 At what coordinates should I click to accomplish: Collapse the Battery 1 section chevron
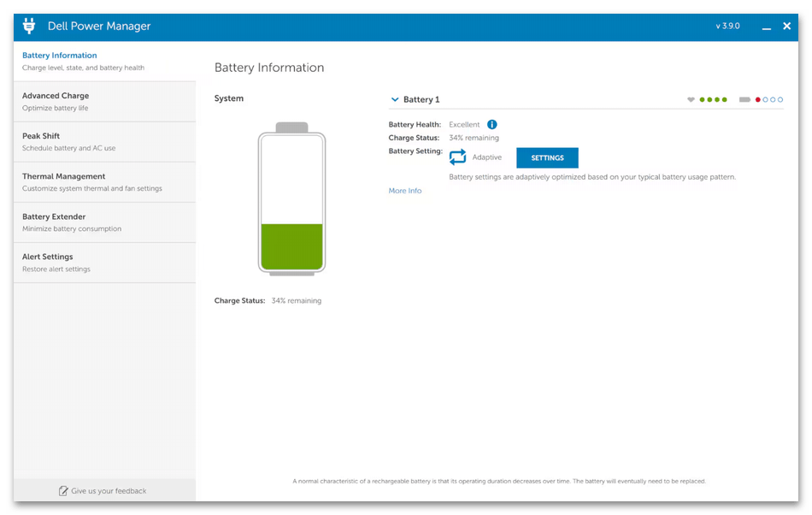395,99
